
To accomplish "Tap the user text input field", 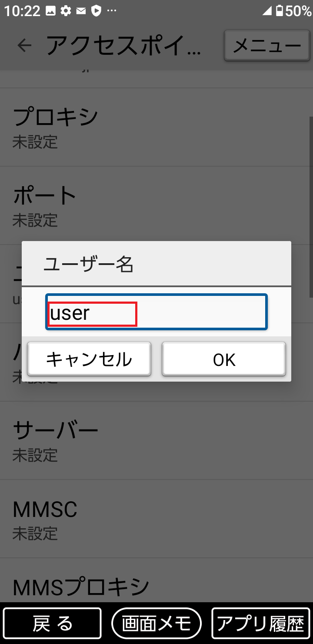I will coord(156,312).
